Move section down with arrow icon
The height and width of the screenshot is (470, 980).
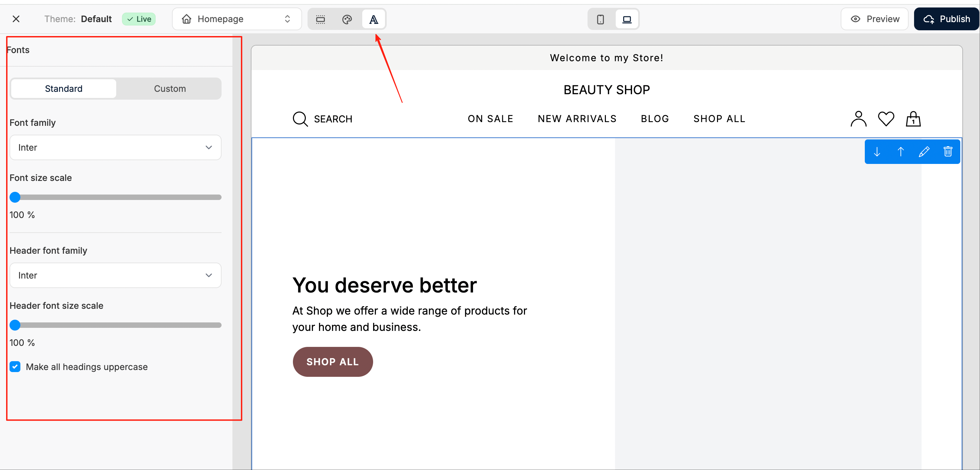click(877, 152)
